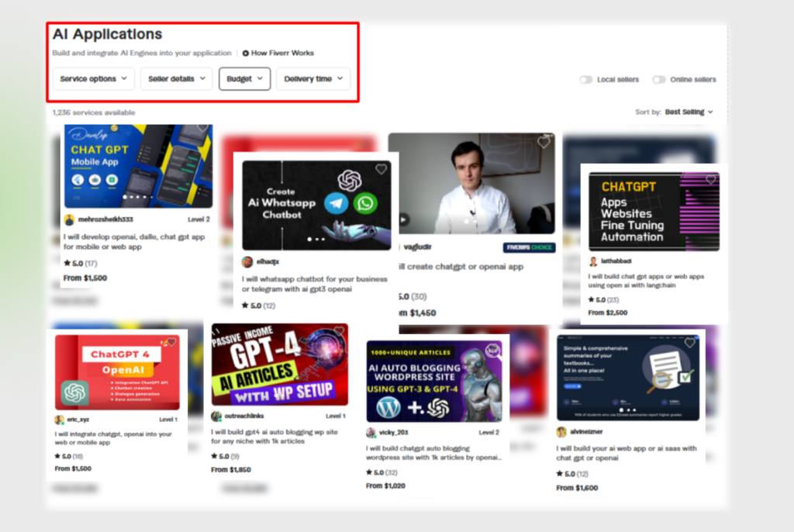Open gig "I will build chat gpt apps or web apps"
The image size is (794, 532).
pos(646,281)
